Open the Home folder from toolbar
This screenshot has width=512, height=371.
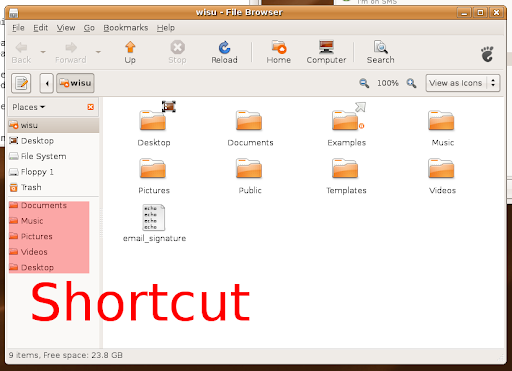[279, 52]
